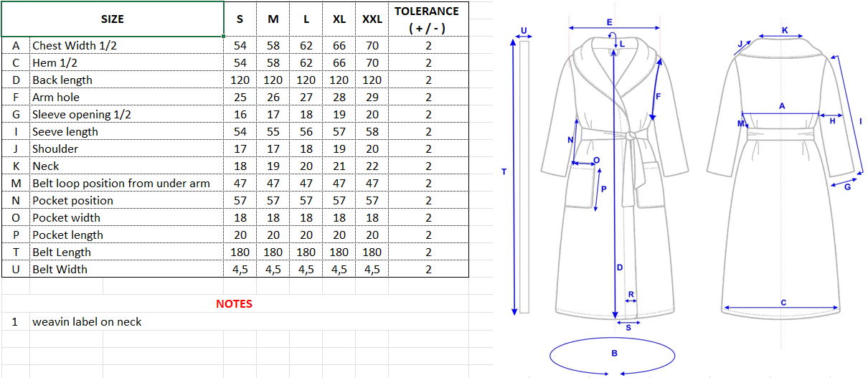Select the 'Neck' label cell
Image resolution: width=868 pixels, height=378 pixels.
pos(127,166)
